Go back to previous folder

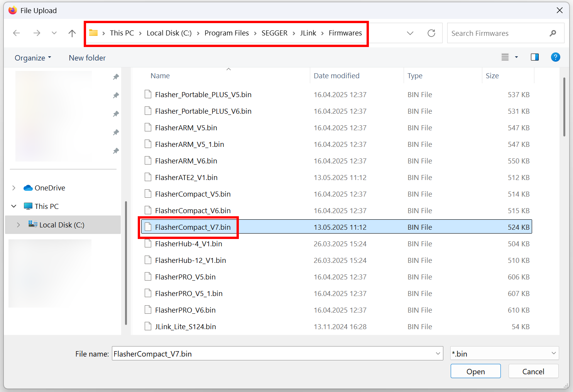click(x=16, y=33)
